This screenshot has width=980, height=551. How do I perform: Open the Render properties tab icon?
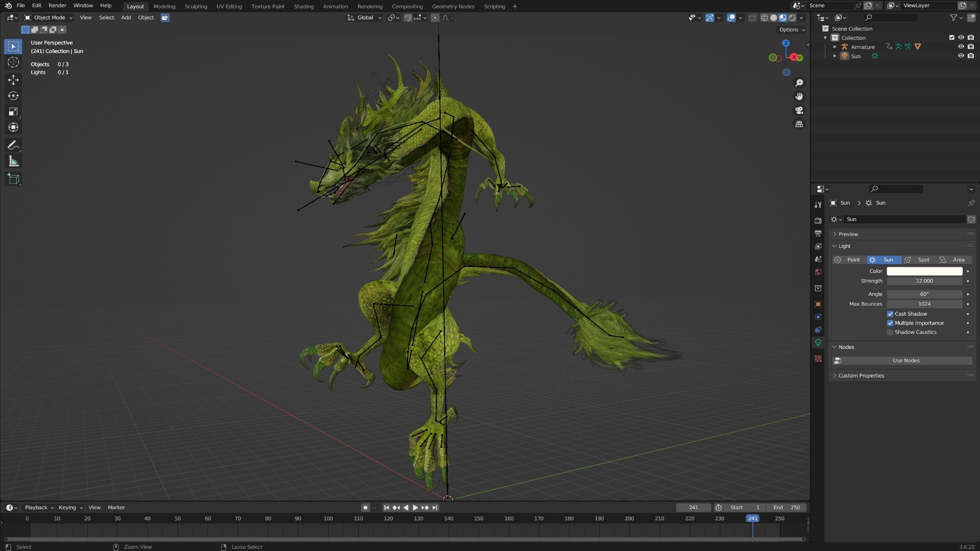click(x=818, y=220)
